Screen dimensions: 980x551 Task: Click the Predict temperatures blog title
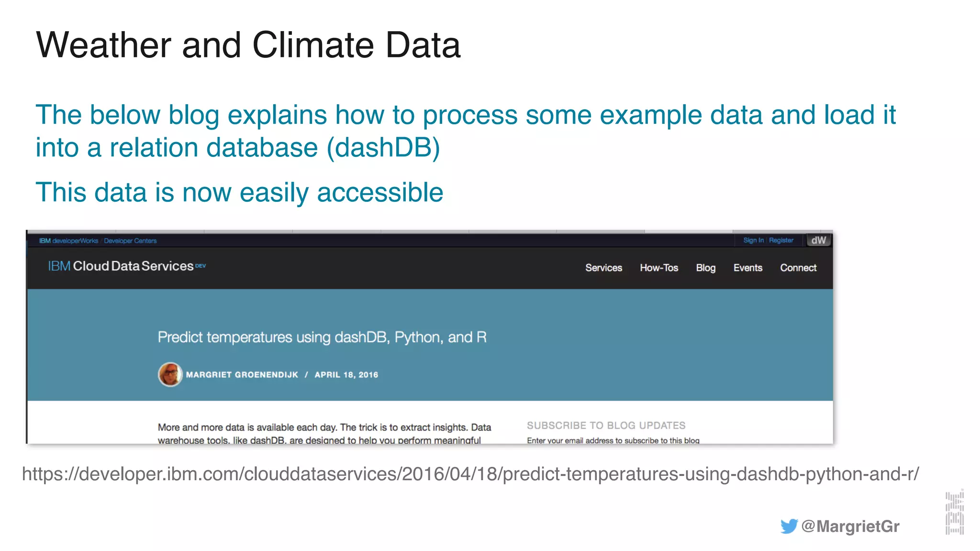pyautogui.click(x=322, y=337)
